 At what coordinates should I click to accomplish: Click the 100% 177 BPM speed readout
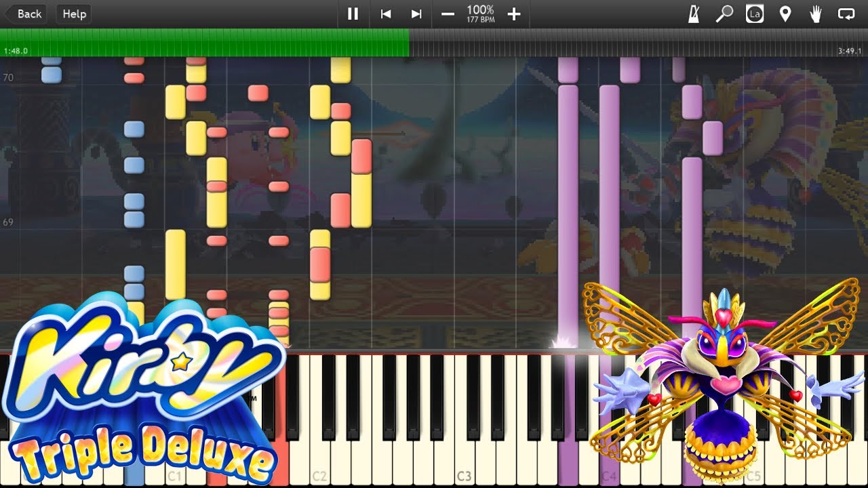point(480,14)
